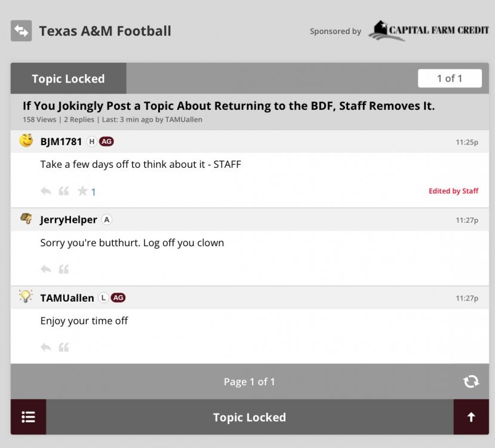Click the Topic Locked tab at top

(x=68, y=79)
